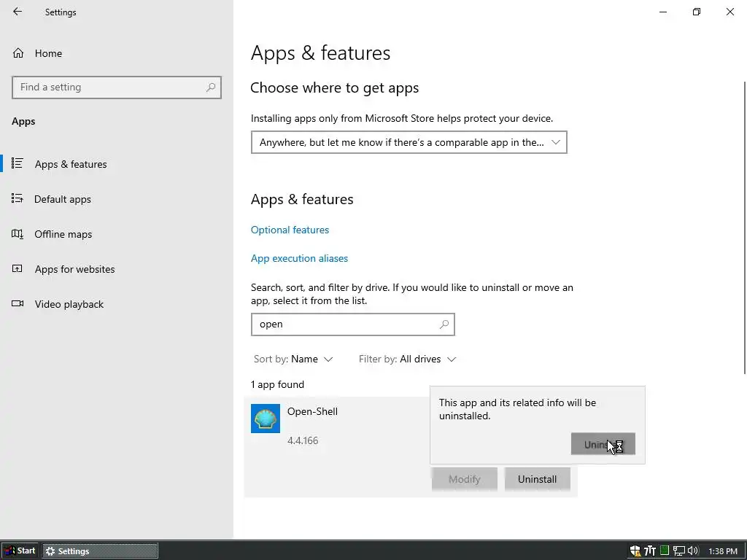Open the App execution aliases link
Screen dimensions: 747x560
tap(299, 258)
